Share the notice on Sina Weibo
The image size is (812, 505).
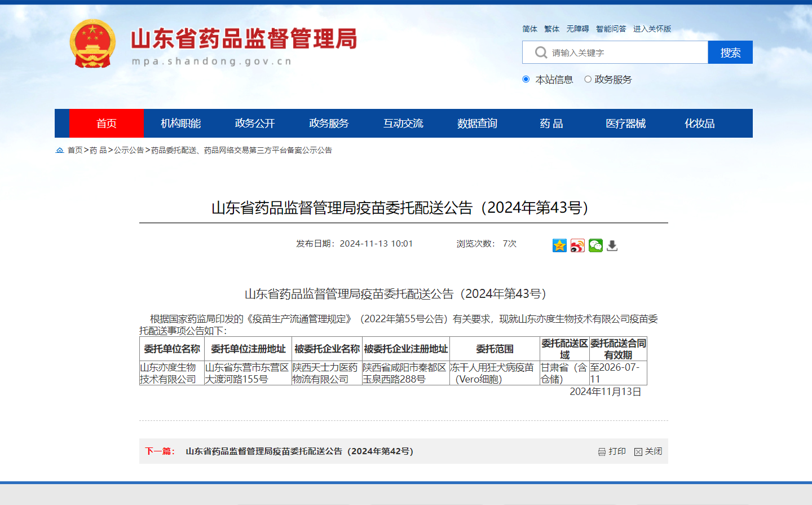(577, 245)
